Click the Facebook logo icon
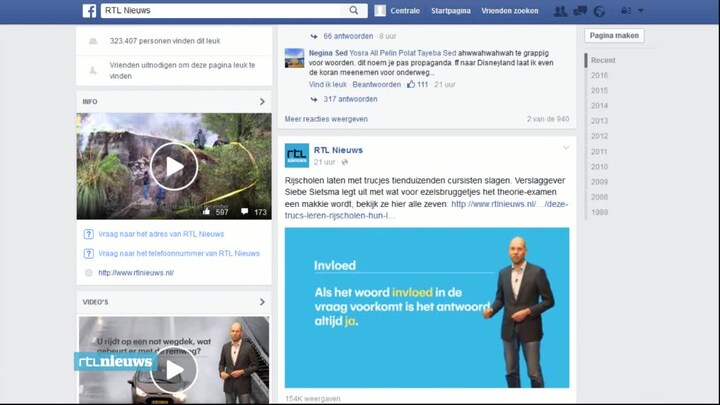Screen dimensions: 720x405 [x=89, y=11]
